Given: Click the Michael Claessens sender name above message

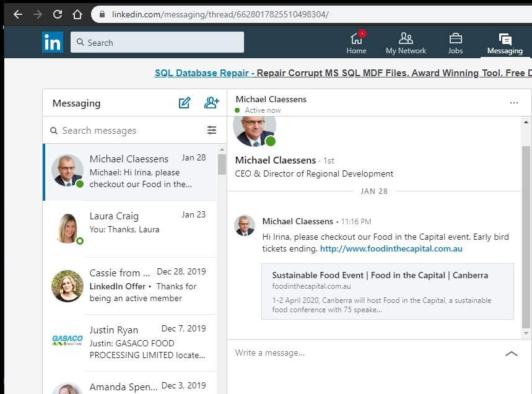Looking at the screenshot, I should [297, 221].
